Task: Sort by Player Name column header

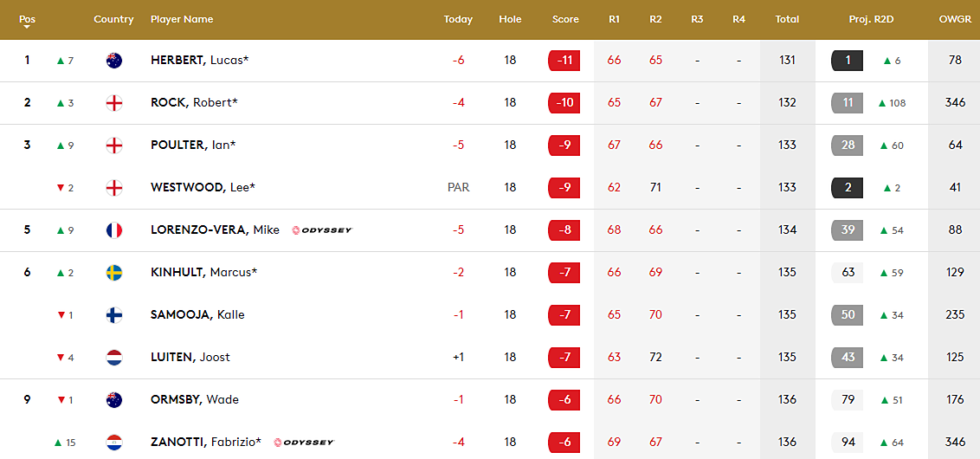Action: (x=182, y=19)
